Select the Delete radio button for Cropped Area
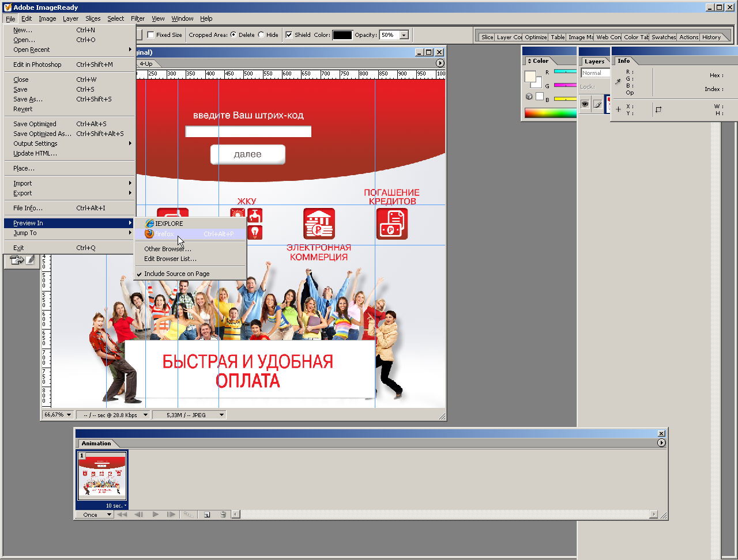Screen dimensions: 738x560 click(234, 35)
